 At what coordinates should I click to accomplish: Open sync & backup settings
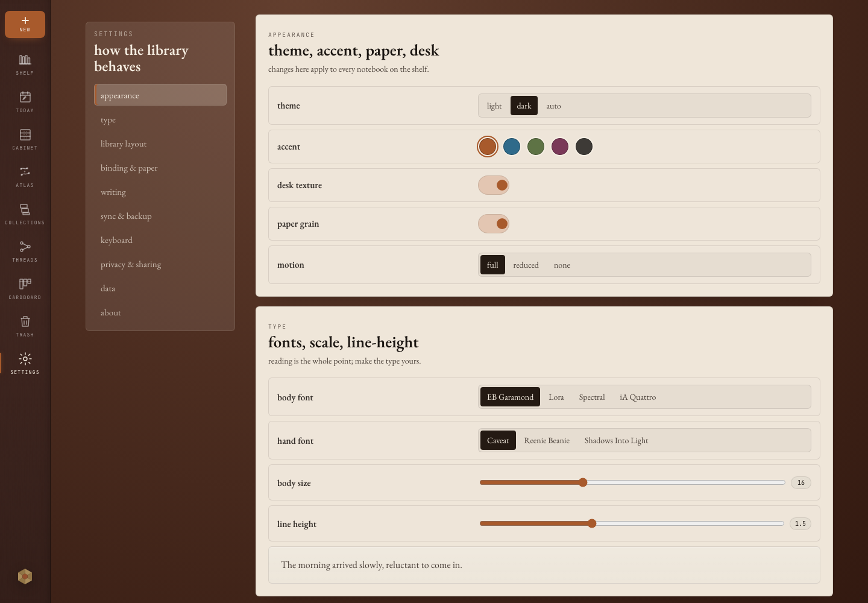point(160,216)
